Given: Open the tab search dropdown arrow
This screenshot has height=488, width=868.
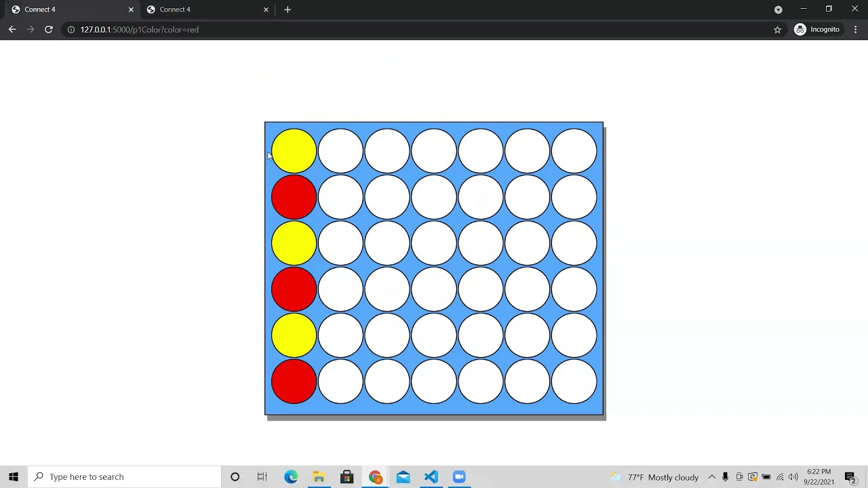Looking at the screenshot, I should [x=778, y=9].
